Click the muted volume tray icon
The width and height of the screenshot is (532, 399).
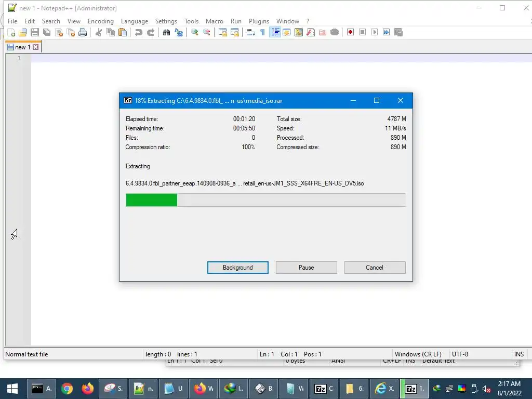coord(486,389)
